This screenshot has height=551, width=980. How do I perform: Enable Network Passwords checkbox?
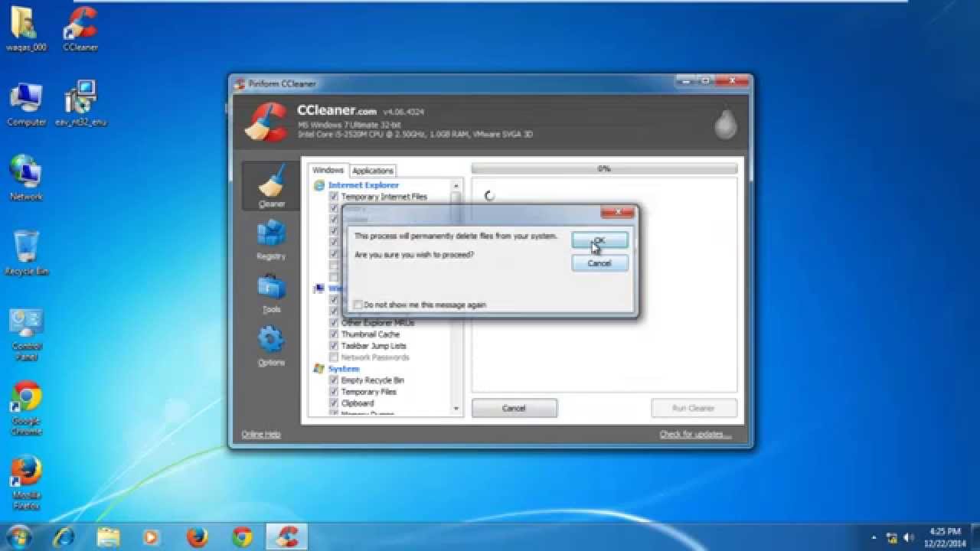click(x=334, y=357)
